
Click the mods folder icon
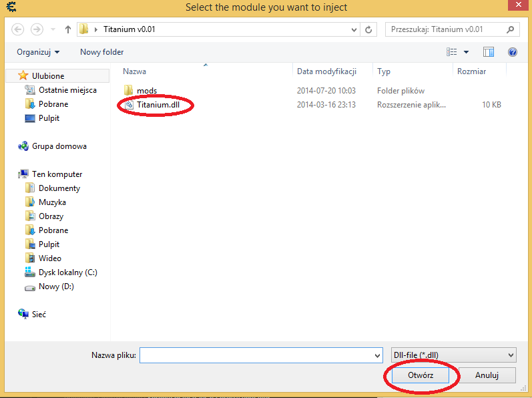pyautogui.click(x=128, y=90)
